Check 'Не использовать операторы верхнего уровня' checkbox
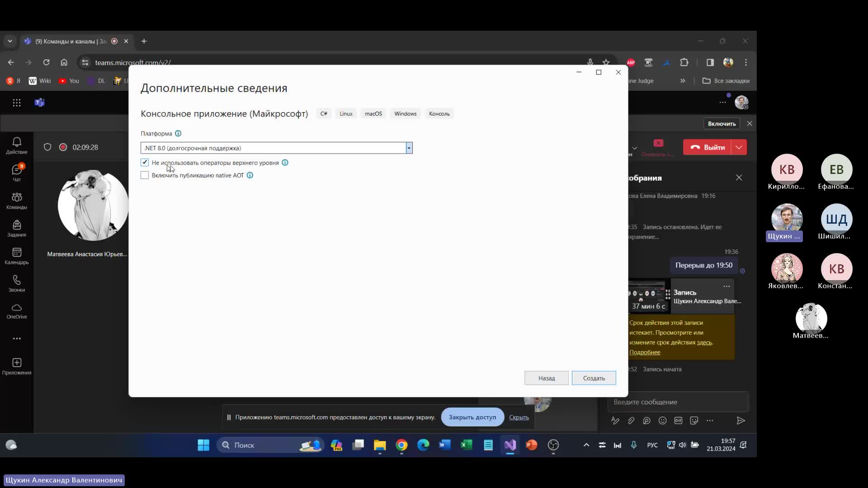 click(145, 163)
